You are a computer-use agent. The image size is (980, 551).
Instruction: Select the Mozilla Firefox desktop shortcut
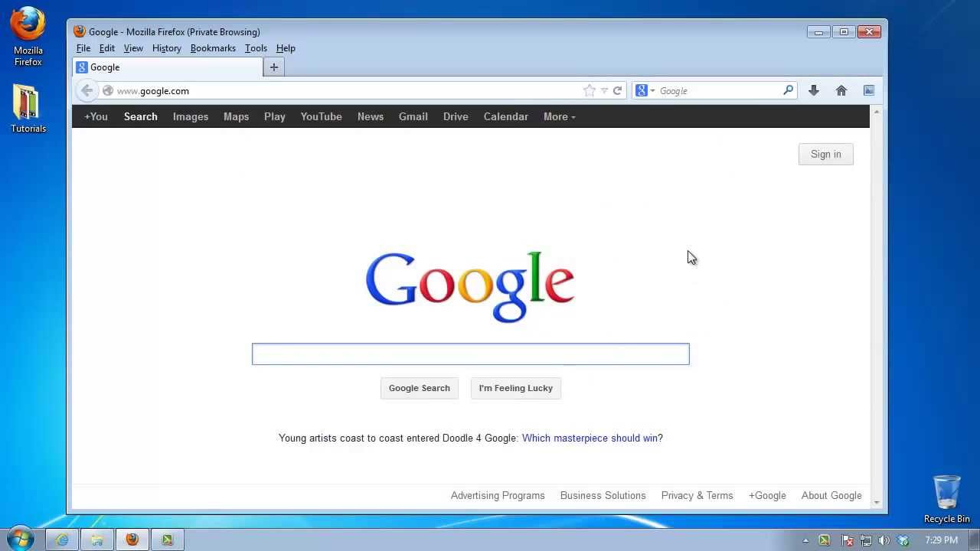pos(28,37)
